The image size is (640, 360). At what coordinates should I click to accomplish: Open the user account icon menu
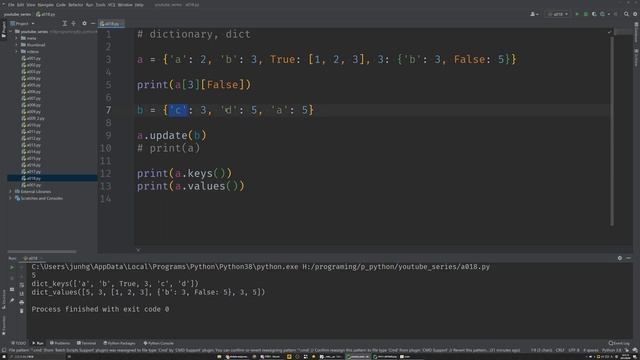point(533,14)
